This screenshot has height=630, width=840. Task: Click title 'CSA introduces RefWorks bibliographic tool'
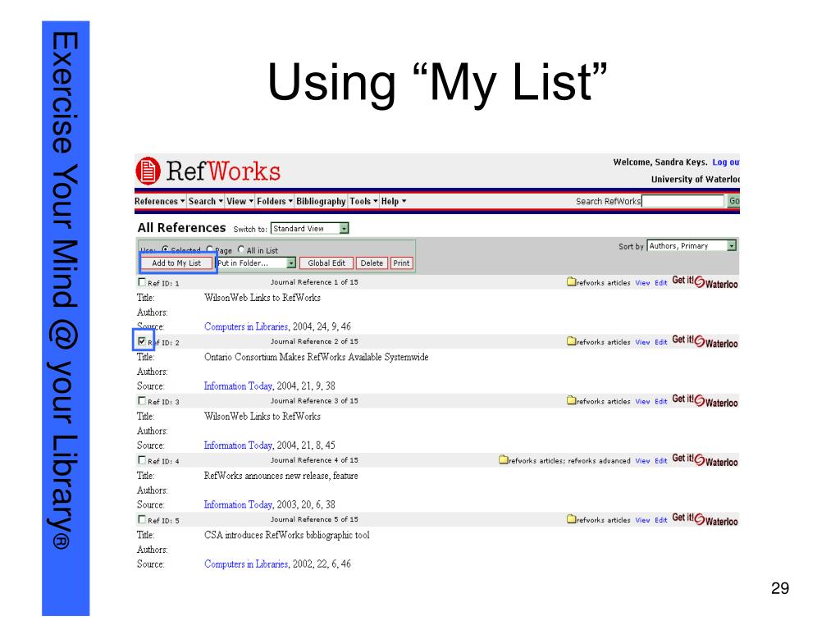286,535
